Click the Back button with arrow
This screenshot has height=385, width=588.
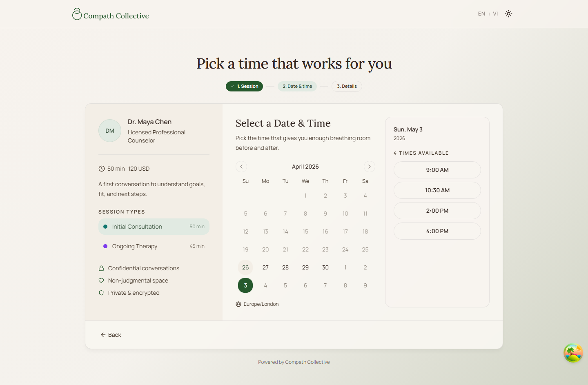click(111, 335)
